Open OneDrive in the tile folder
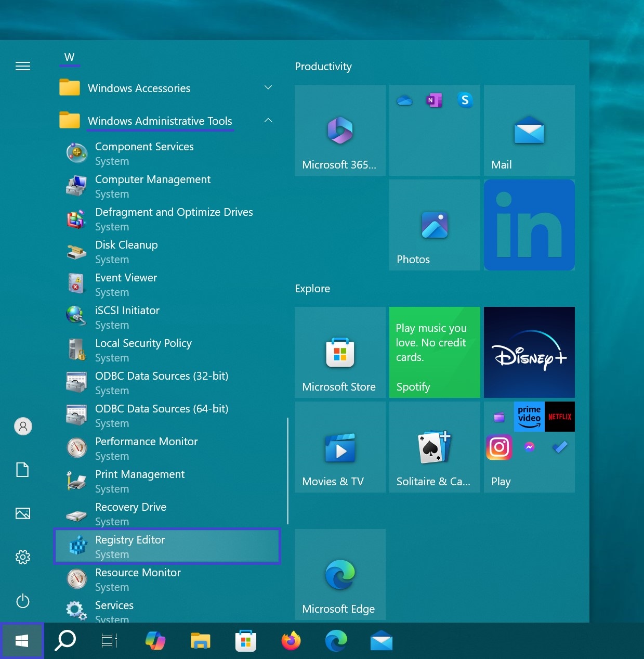Screen dimensions: 644x659 404,100
